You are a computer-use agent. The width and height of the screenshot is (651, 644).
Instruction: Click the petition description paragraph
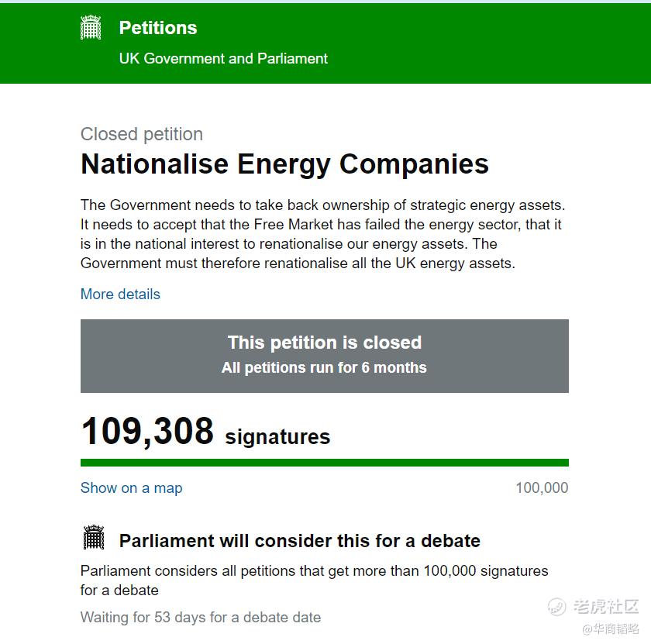point(322,234)
